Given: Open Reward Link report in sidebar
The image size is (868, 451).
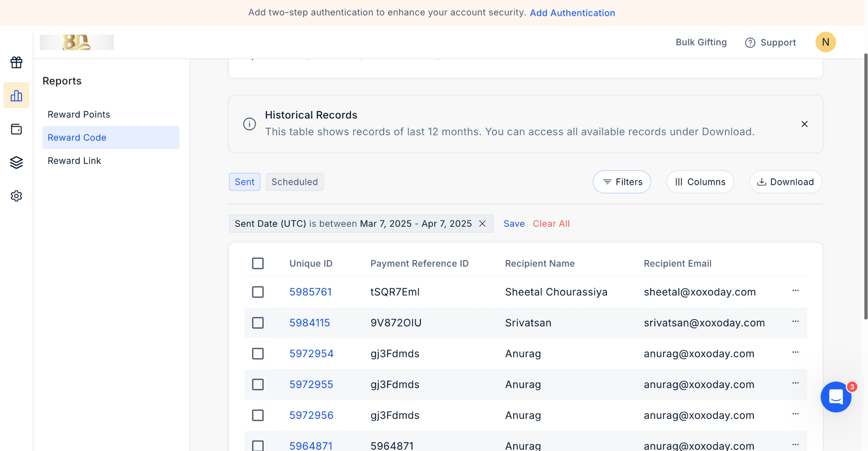Looking at the screenshot, I should [x=74, y=161].
